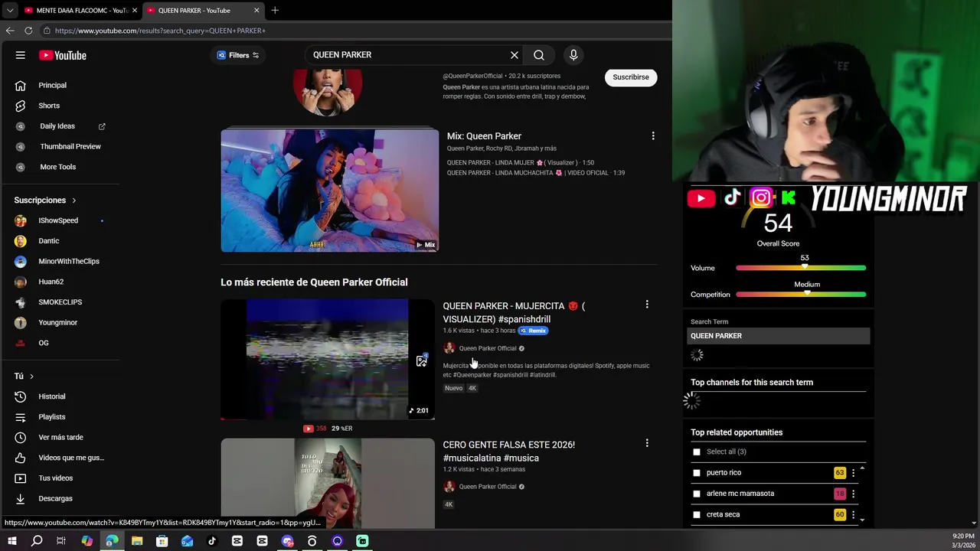Click the QUEEN PARKER search term field
The height and width of the screenshot is (551, 980).
coord(779,336)
